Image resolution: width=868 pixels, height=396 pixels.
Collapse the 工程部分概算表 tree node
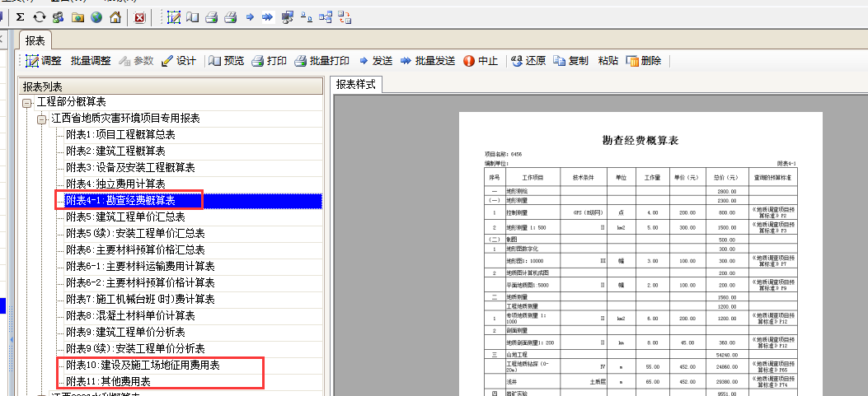coord(27,103)
